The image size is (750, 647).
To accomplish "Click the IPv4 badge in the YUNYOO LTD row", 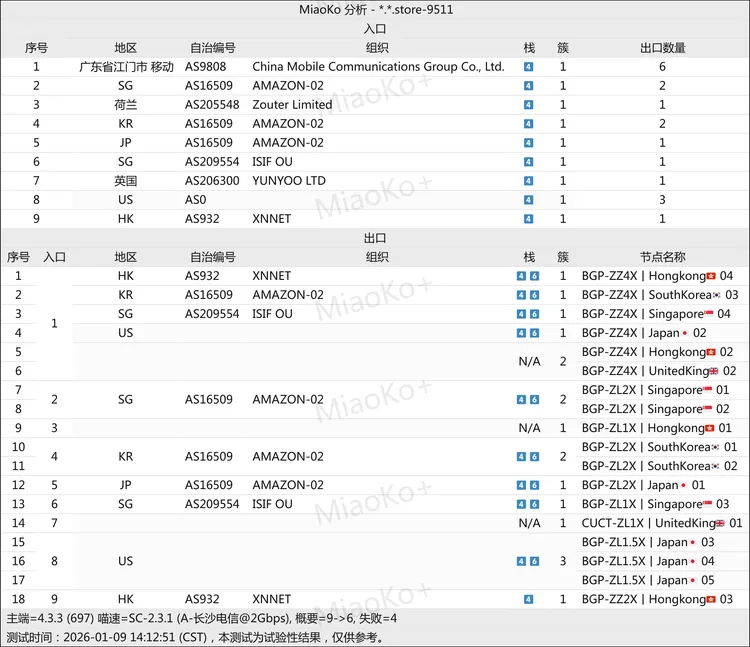I will (528, 181).
